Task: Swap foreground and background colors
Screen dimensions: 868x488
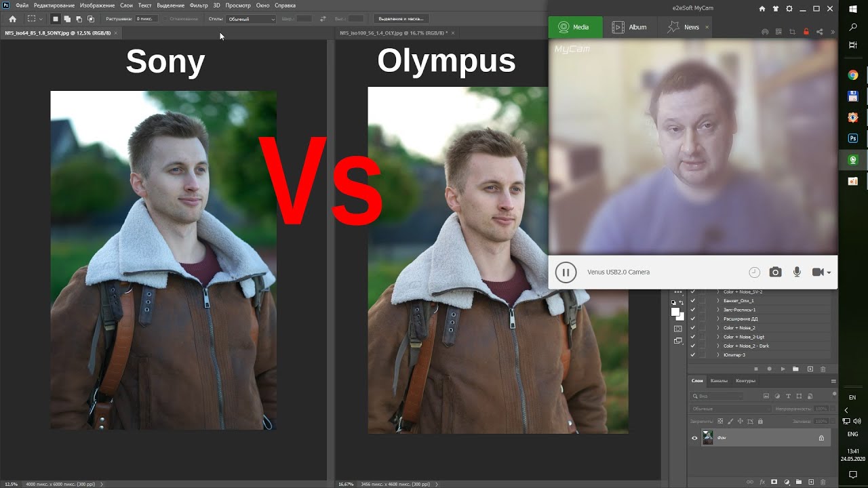Action: coord(682,302)
